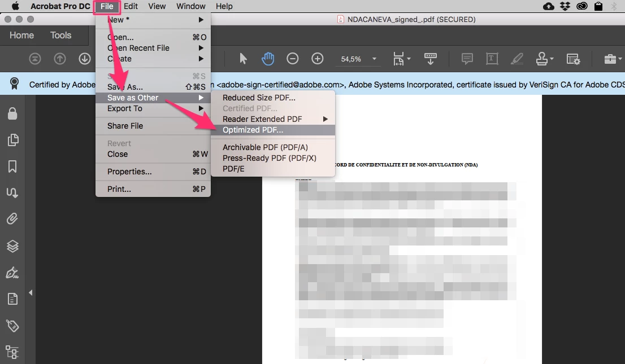
Task: Click the page settings gear icon
Action: click(573, 59)
